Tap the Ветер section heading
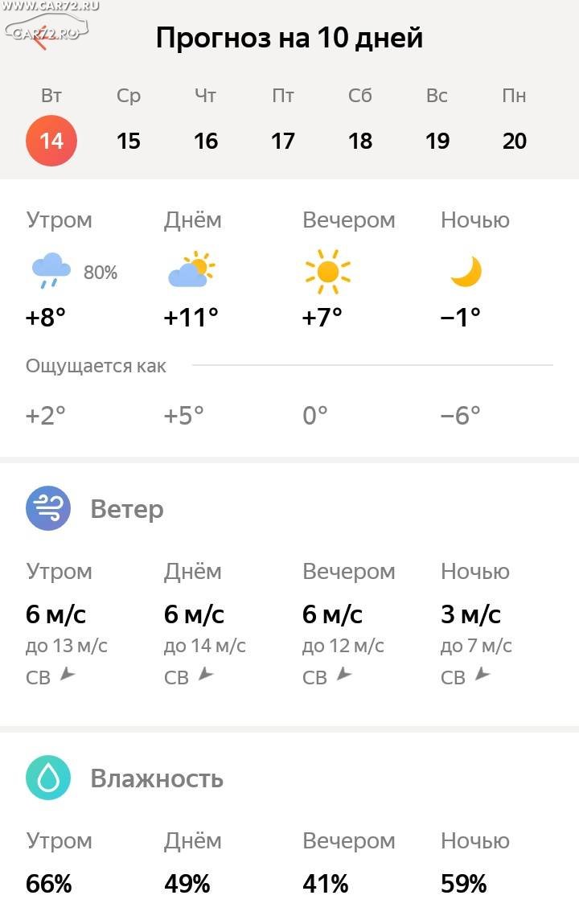 coord(127,509)
